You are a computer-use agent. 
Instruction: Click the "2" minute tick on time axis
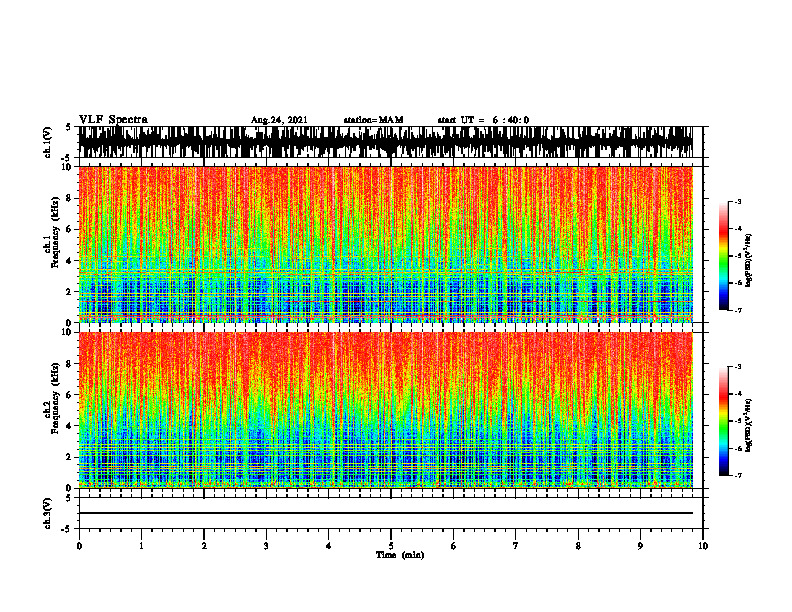pyautogui.click(x=204, y=546)
